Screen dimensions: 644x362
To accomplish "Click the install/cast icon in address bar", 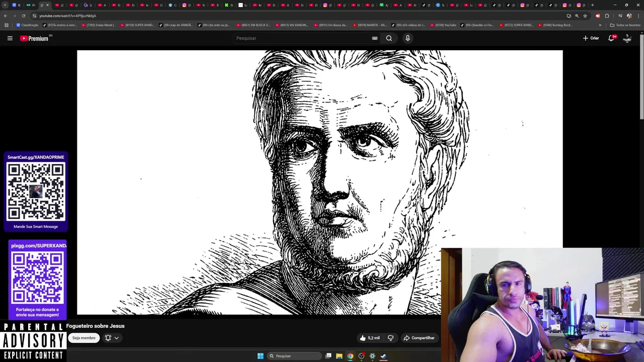I will click(x=569, y=16).
